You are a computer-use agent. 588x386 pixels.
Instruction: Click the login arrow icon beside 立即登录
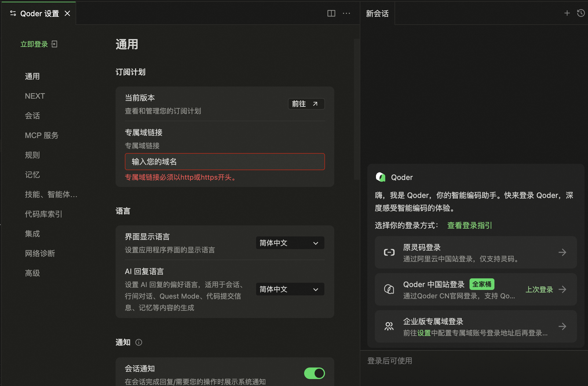click(54, 44)
